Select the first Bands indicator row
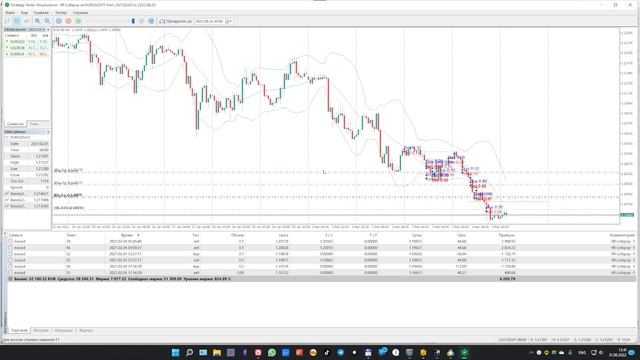 pos(27,193)
